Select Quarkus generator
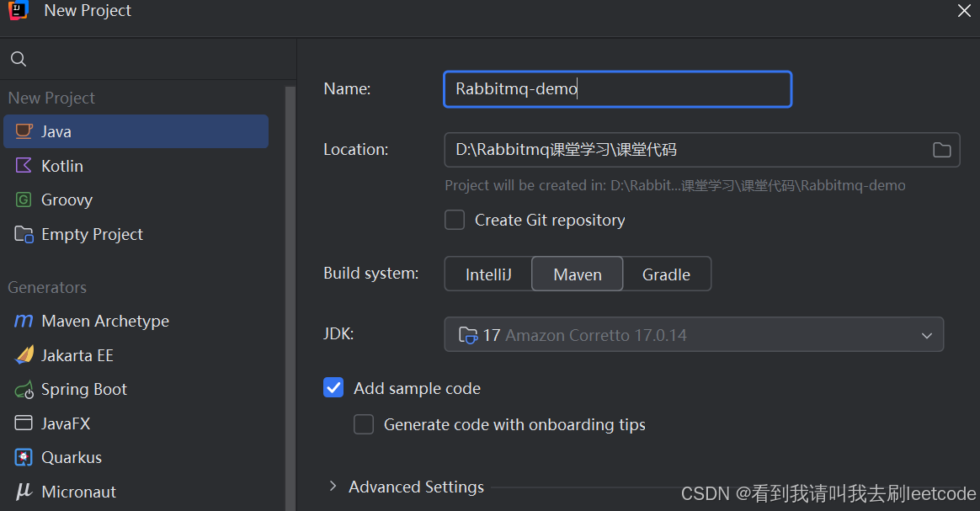980x511 pixels. (136, 457)
